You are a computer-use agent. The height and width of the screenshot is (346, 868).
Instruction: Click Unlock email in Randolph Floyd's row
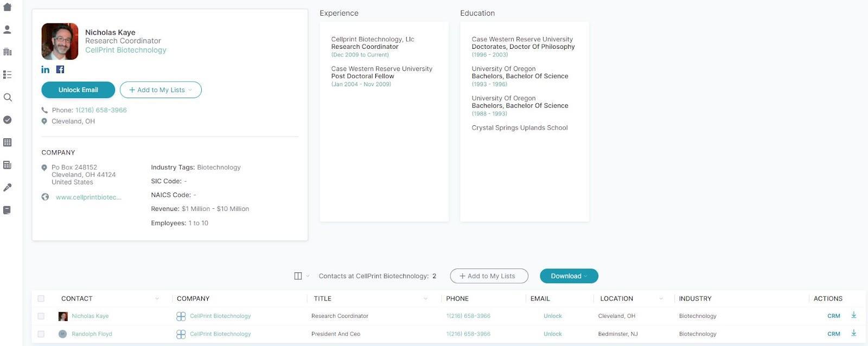(553, 334)
